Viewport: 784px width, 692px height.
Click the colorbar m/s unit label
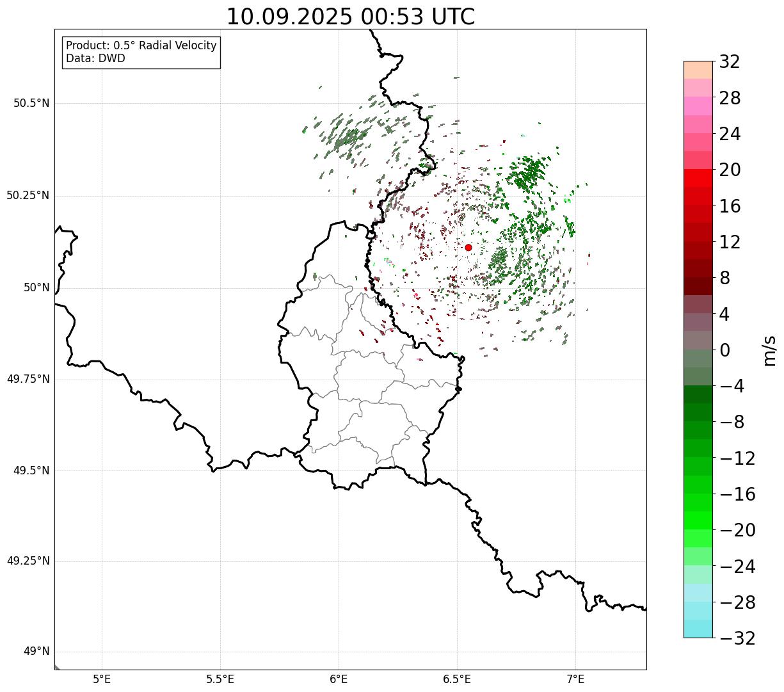(x=769, y=350)
